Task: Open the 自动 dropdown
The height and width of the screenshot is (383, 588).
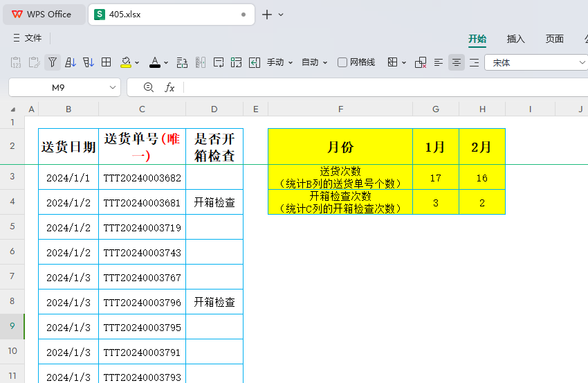Action: click(x=315, y=62)
